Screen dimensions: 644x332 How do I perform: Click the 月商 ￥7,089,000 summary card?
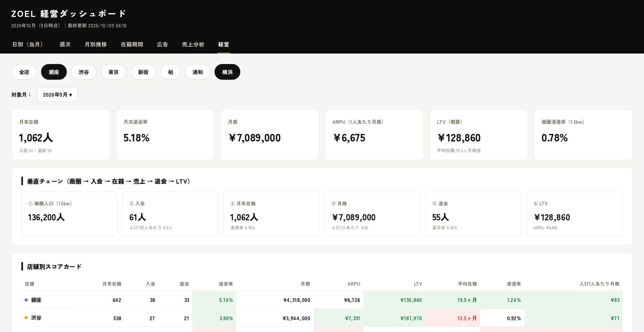click(x=270, y=135)
